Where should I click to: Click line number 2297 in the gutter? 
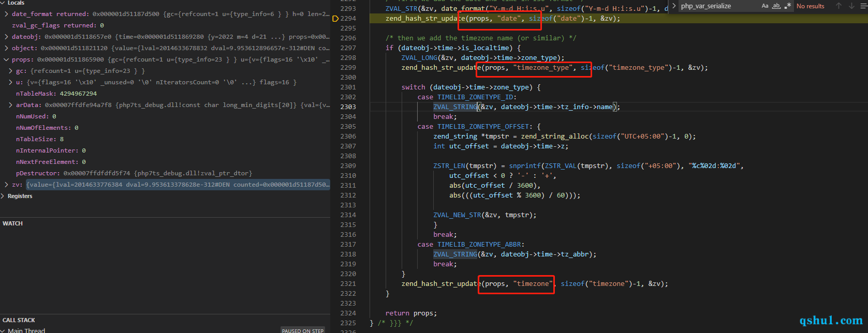[x=348, y=48]
